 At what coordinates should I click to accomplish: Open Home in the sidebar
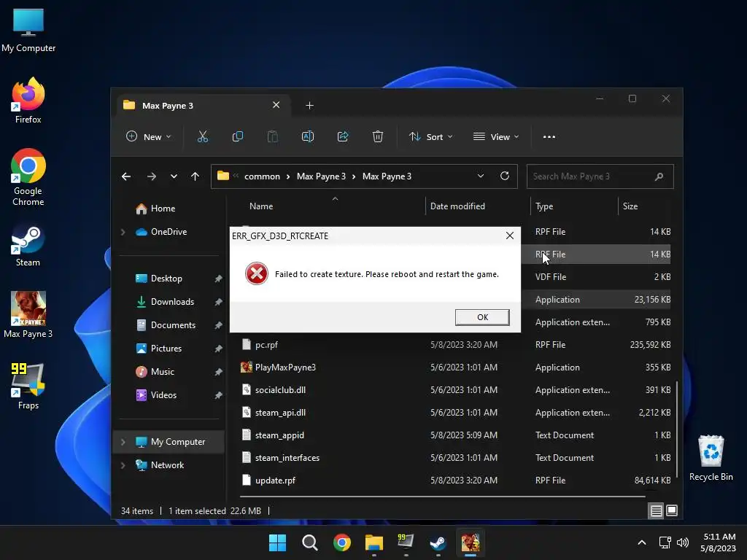tap(163, 209)
